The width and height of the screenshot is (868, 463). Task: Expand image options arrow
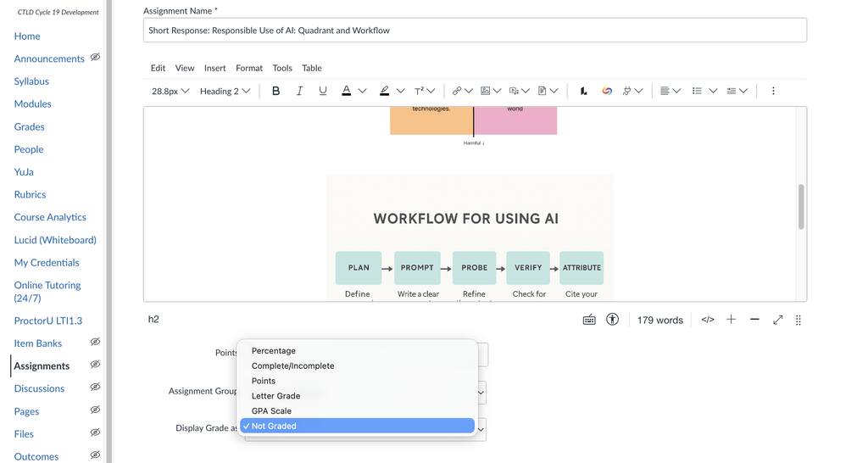(x=497, y=91)
